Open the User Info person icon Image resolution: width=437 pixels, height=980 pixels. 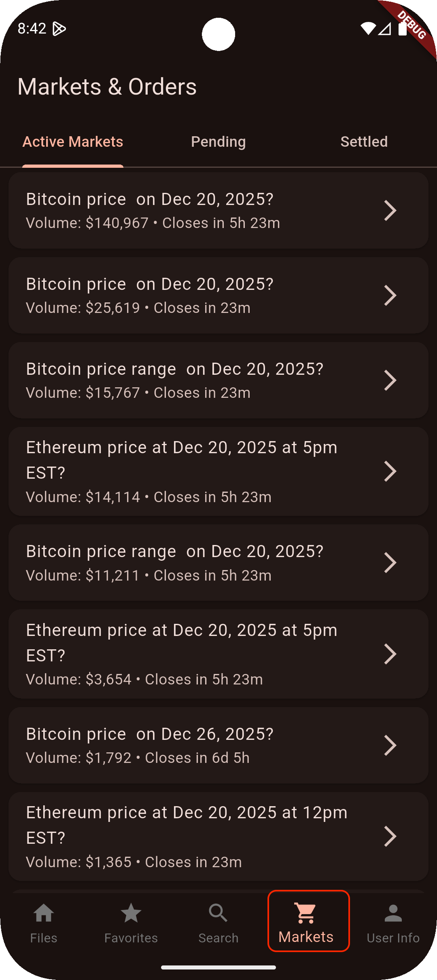(x=393, y=914)
